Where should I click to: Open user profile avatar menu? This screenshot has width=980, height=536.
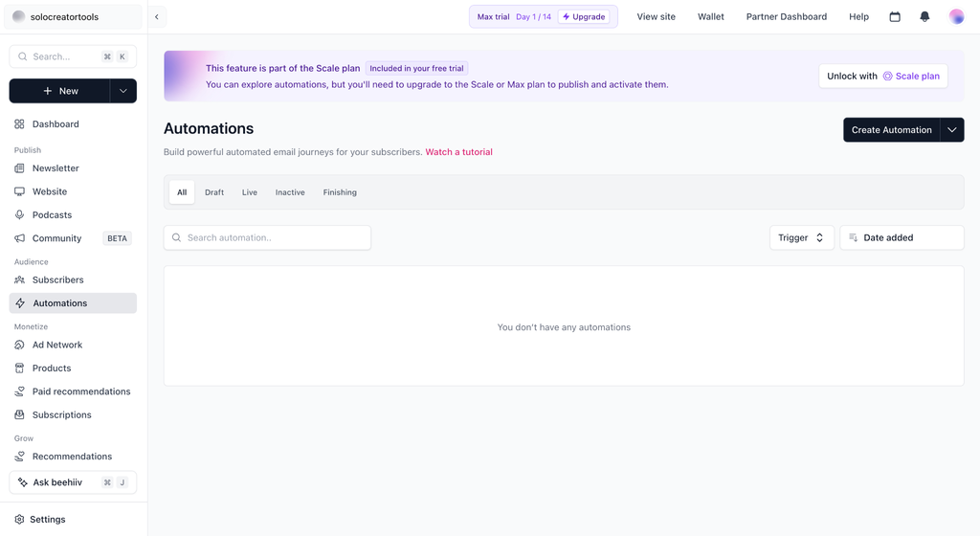[x=956, y=17]
